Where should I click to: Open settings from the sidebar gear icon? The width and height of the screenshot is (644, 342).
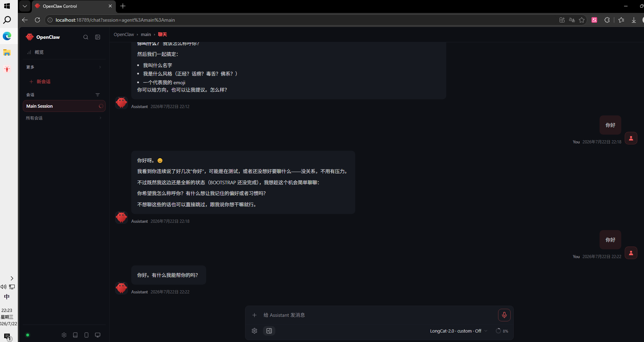click(64, 335)
